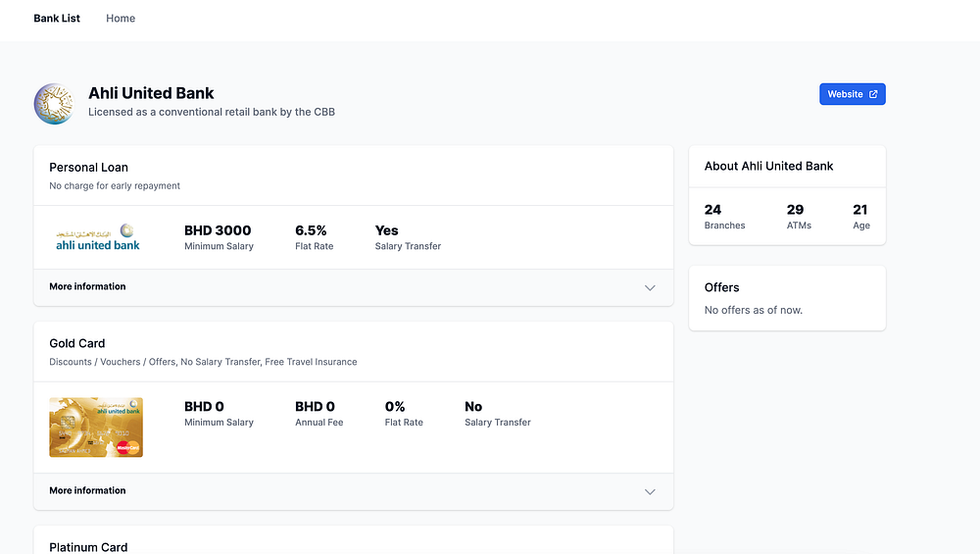Click the ahli united bank loan logo
The image size is (980, 554).
tap(98, 237)
